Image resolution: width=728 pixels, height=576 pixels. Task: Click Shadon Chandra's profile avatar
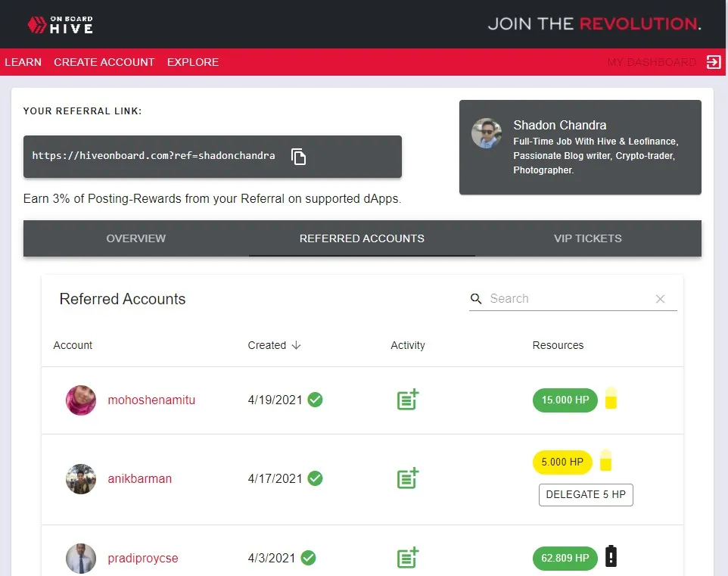(x=486, y=133)
